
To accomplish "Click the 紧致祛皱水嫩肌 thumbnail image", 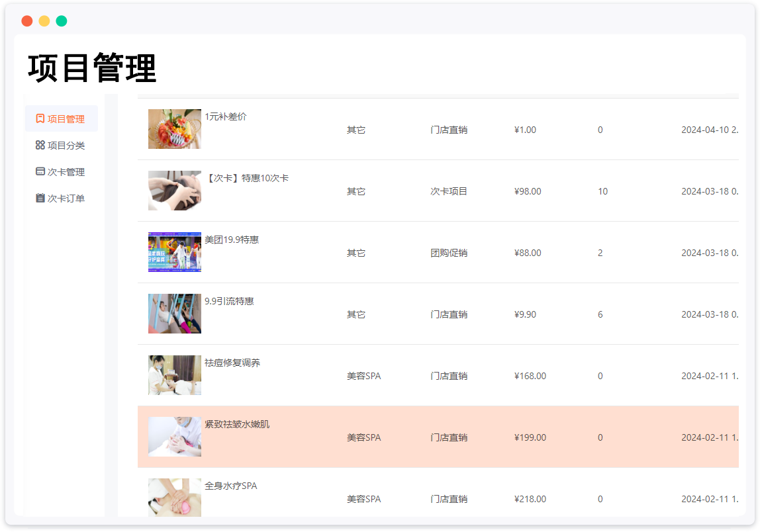I will coord(175,437).
